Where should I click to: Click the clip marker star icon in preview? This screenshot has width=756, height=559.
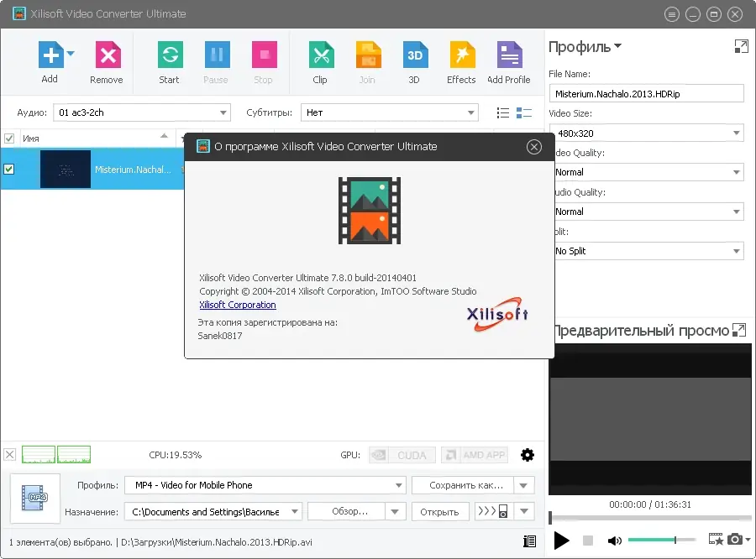[x=716, y=539]
